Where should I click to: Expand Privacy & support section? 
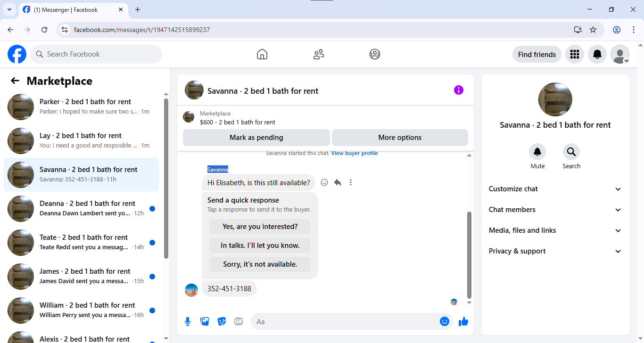(x=555, y=251)
